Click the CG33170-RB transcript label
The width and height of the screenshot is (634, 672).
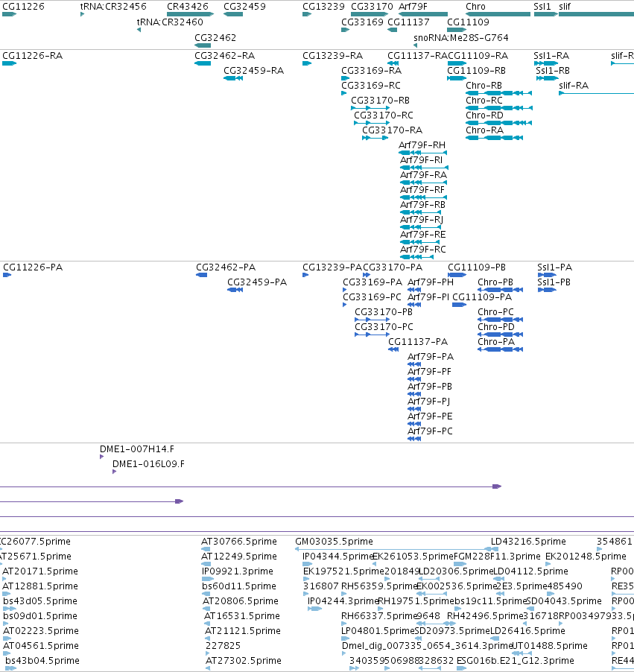380,101
